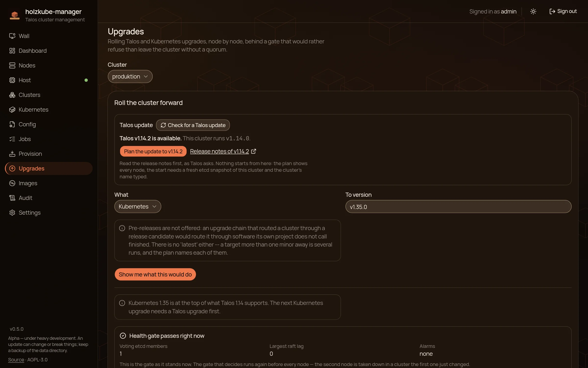Open Settings from sidebar
The height and width of the screenshot is (368, 588).
49,213
